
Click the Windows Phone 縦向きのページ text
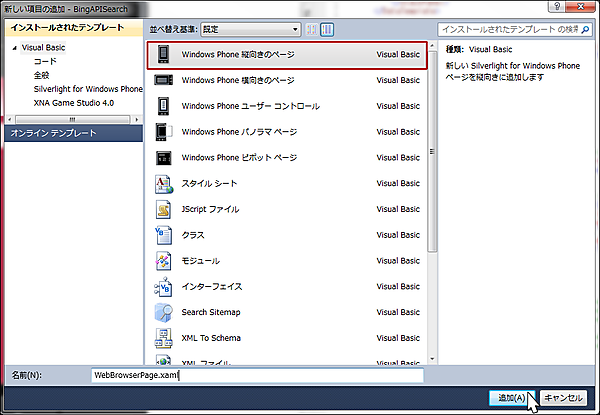pos(238,54)
